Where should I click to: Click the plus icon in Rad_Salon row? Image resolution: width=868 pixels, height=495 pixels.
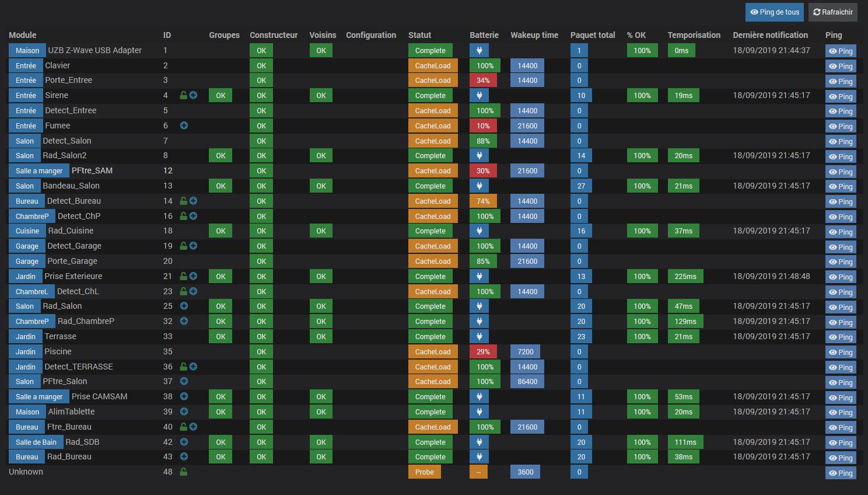pyautogui.click(x=184, y=306)
